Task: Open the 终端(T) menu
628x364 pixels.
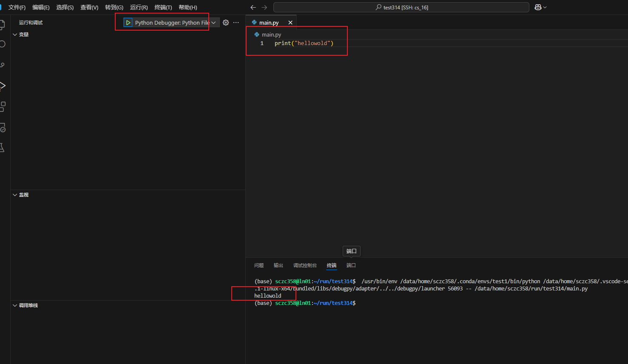Action: coord(163,7)
